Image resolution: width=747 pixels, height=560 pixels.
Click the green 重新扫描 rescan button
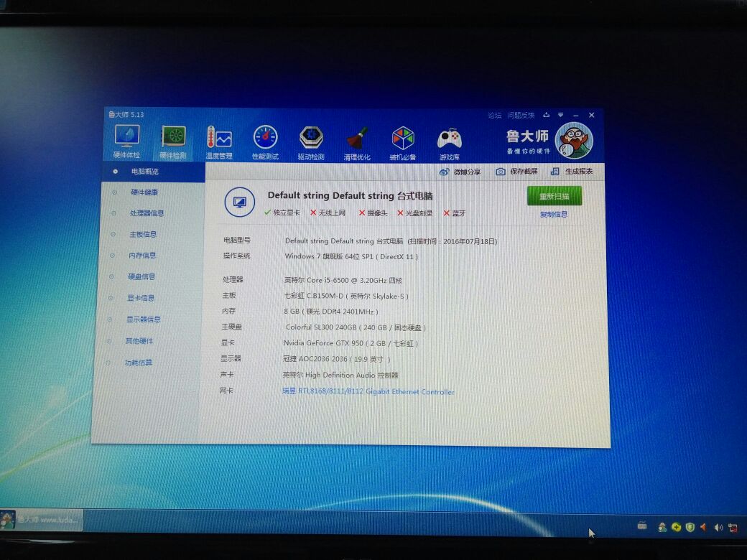[555, 196]
